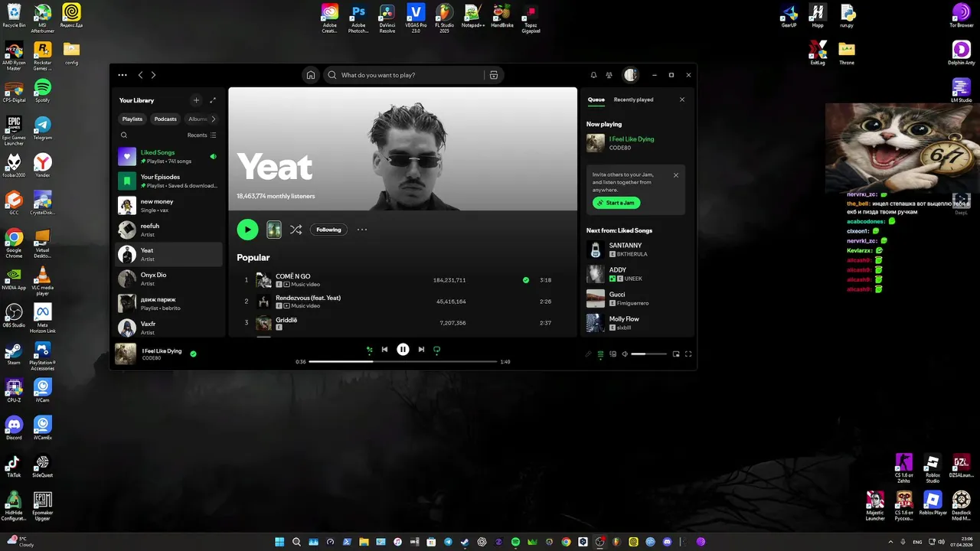The height and width of the screenshot is (551, 980).
Task: Go to Spotify Home via house icon
Action: pyautogui.click(x=311, y=75)
